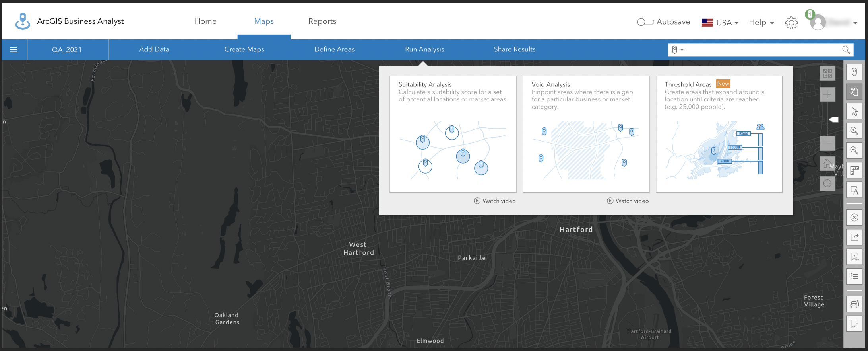Click the clear map X circle tool
The width and height of the screenshot is (868, 351).
(x=854, y=217)
